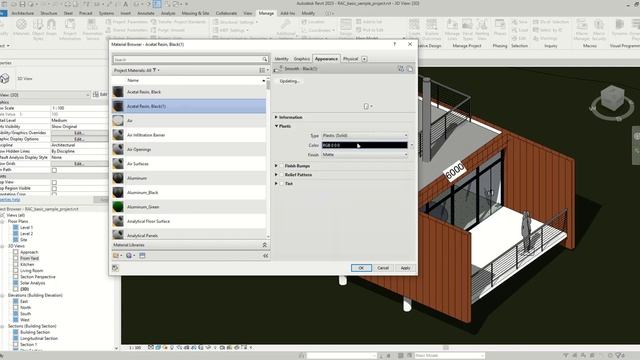640x360 pixels.
Task: Click the black RGB 0 0 0 color swatch
Action: (364, 145)
